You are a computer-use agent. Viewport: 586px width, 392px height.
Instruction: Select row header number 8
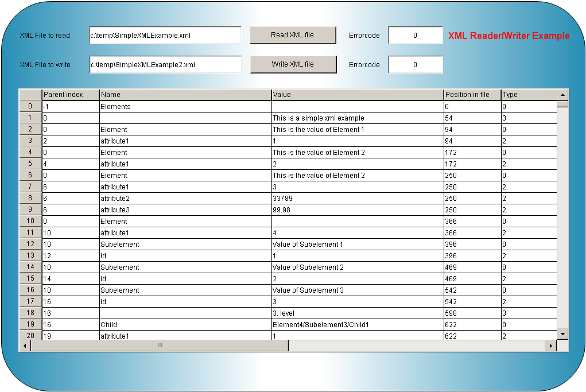tap(30, 199)
